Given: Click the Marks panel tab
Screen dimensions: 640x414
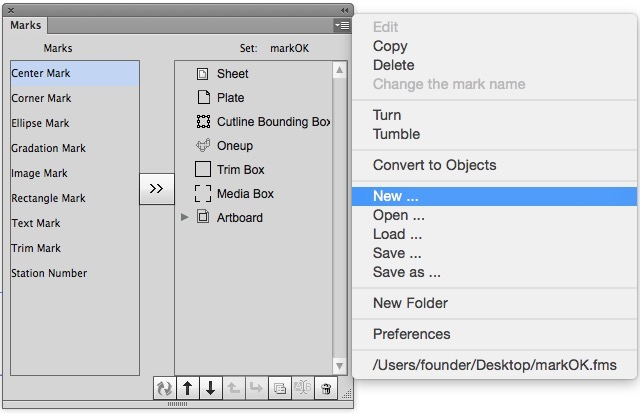Looking at the screenshot, I should point(26,25).
